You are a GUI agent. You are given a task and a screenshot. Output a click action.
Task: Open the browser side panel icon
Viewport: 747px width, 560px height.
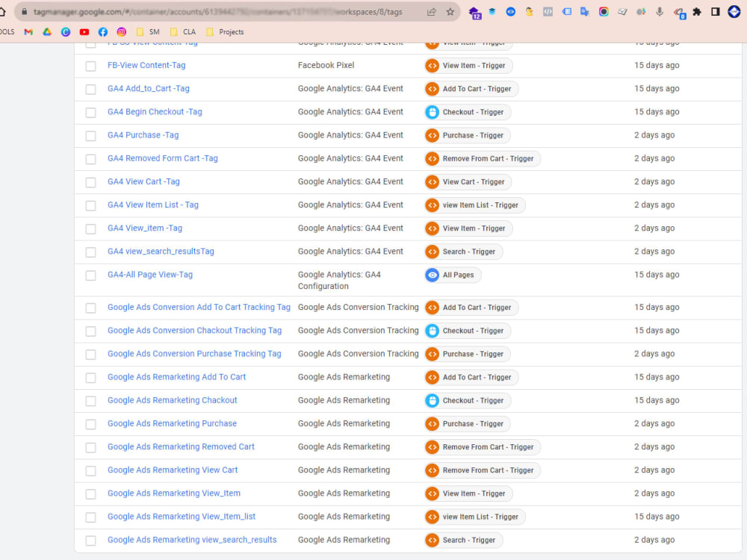tap(715, 12)
